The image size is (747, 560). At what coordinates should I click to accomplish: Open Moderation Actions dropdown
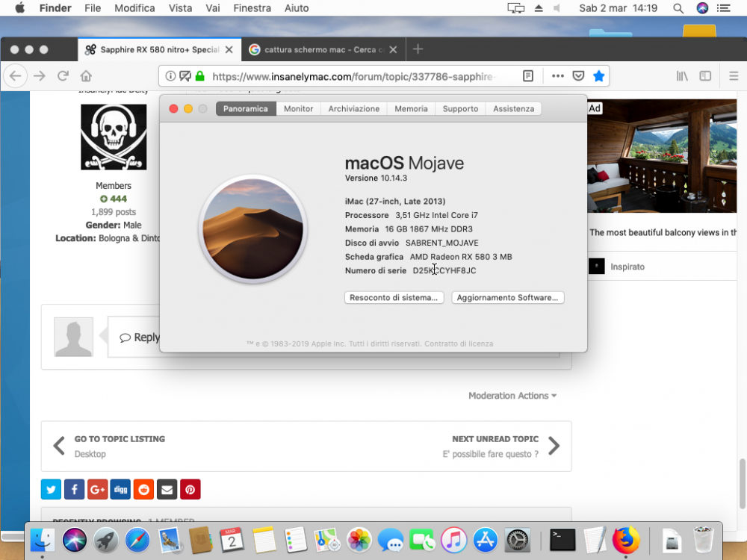click(512, 396)
